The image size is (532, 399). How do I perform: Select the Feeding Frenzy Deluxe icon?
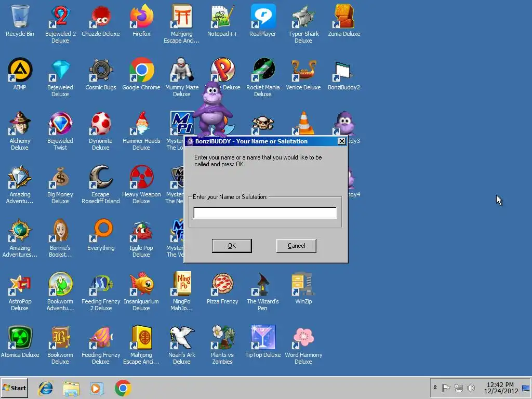[100, 345]
